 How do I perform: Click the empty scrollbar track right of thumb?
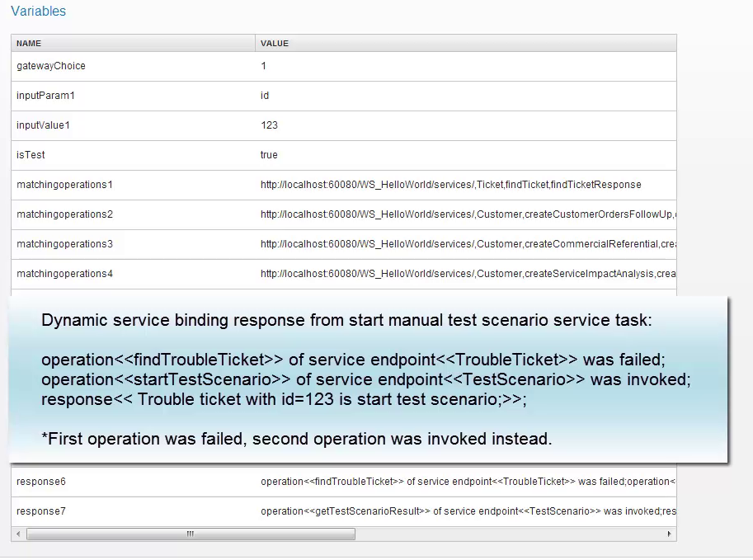[509, 534]
